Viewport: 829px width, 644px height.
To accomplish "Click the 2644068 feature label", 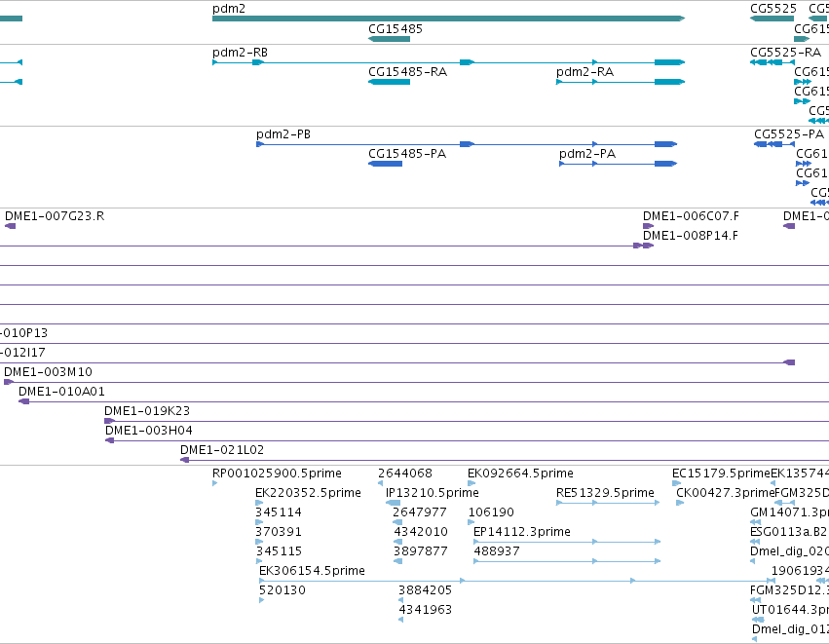I will pyautogui.click(x=405, y=474).
